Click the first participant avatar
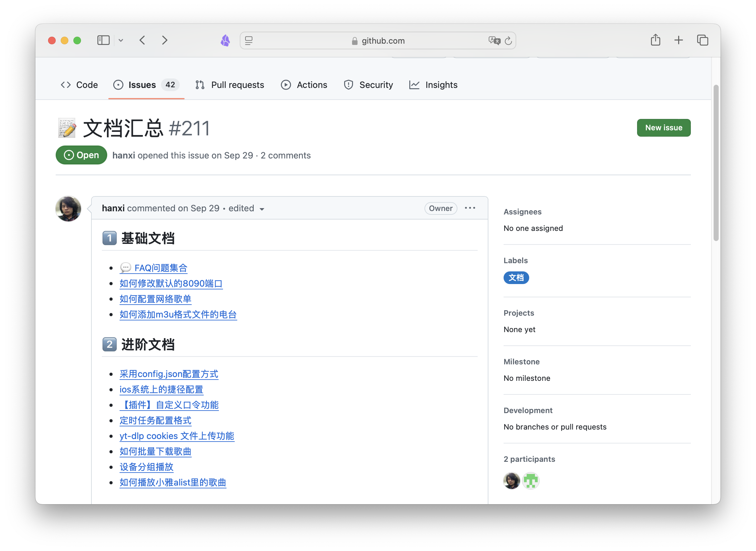 point(511,481)
